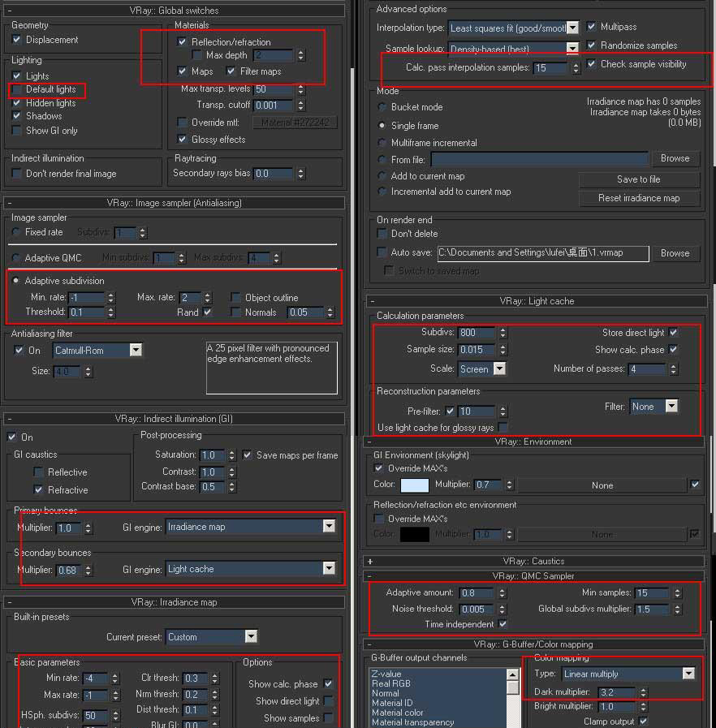The width and height of the screenshot is (716, 728).
Task: Enable the Default lights checkbox
Action: [x=17, y=89]
